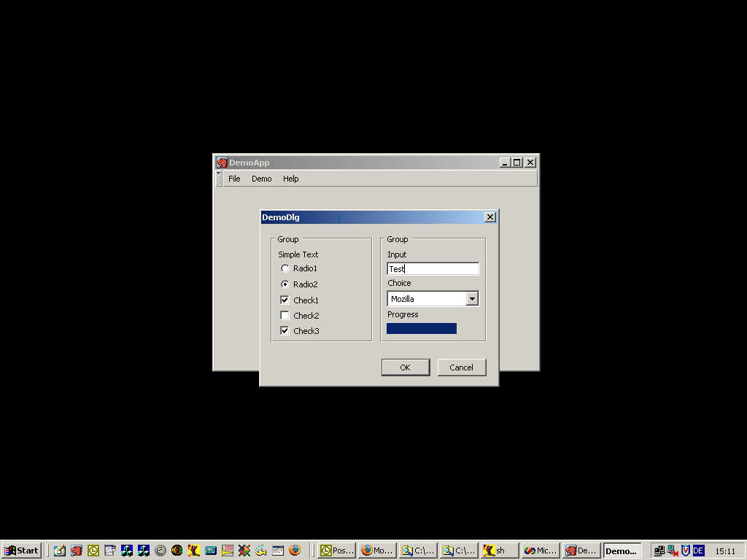Screen dimensions: 747x560
Task: Enable the Check2 checkbox
Action: (285, 316)
